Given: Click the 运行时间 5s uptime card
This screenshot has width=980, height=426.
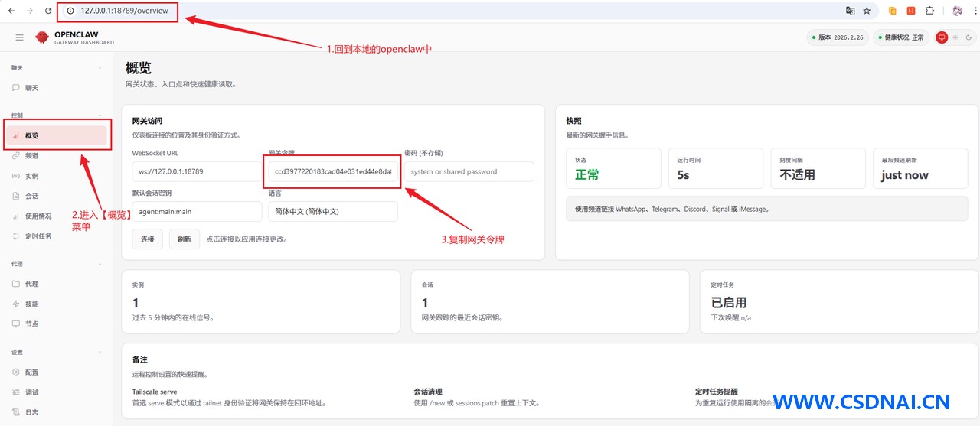Looking at the screenshot, I should [x=716, y=168].
